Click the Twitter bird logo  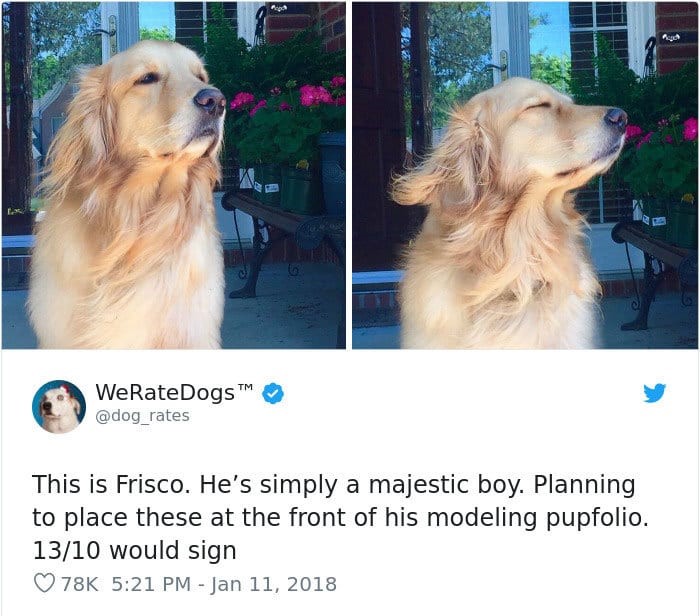tap(654, 393)
